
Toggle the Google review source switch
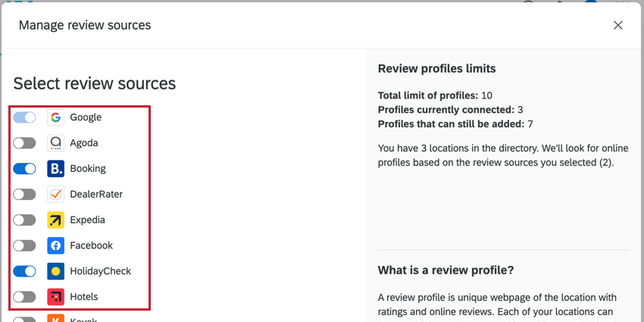coord(24,117)
